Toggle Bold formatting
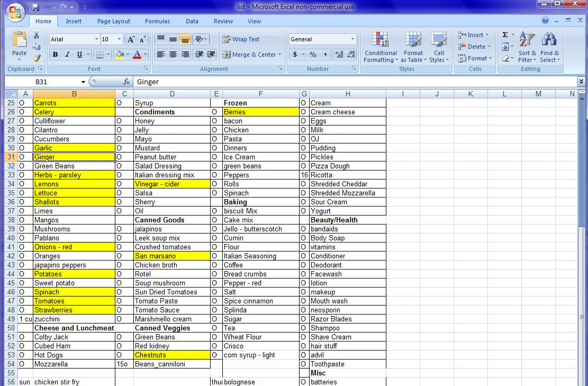The image size is (588, 386). pos(55,55)
